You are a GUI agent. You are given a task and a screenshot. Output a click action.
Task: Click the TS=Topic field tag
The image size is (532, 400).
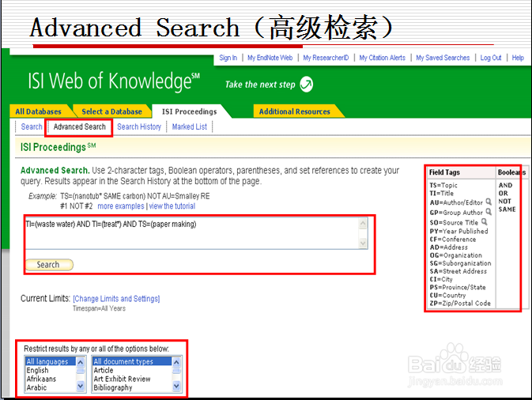click(x=443, y=185)
